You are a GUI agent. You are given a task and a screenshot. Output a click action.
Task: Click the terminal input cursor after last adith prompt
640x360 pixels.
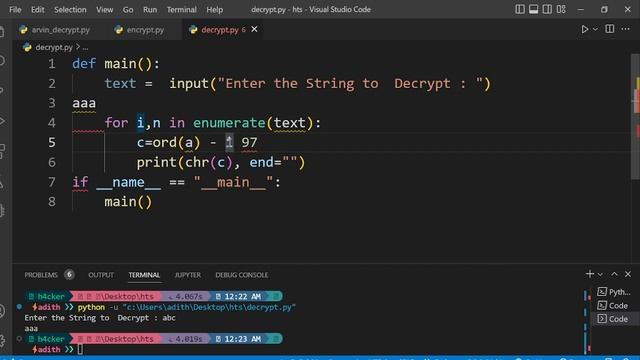[x=80, y=349]
